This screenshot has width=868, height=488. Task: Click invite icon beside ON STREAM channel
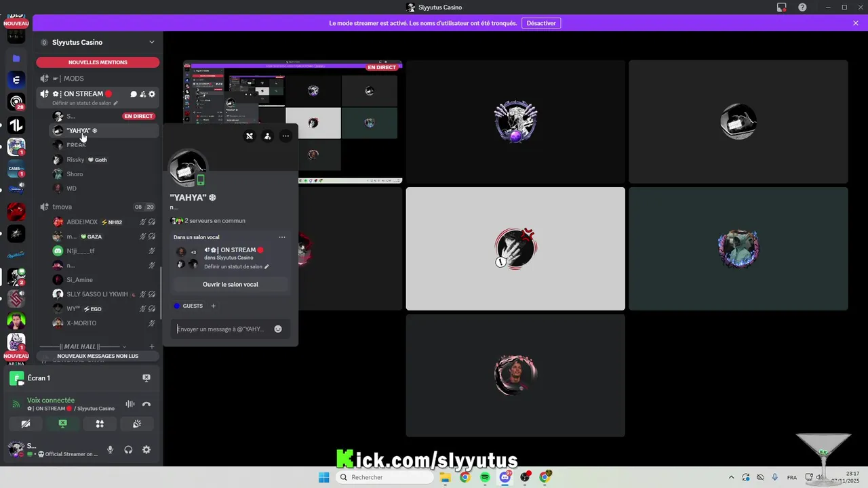142,94
